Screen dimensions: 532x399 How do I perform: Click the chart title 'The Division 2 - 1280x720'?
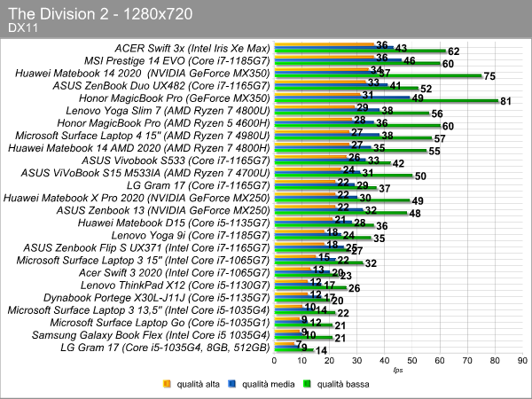point(100,14)
